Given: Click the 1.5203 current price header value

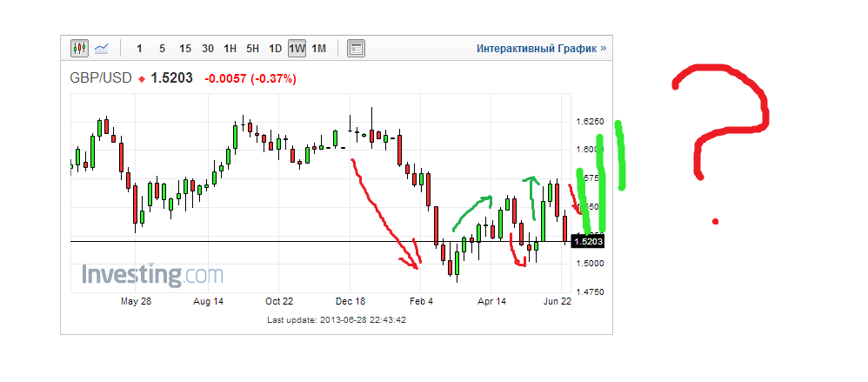Looking at the screenshot, I should [171, 78].
